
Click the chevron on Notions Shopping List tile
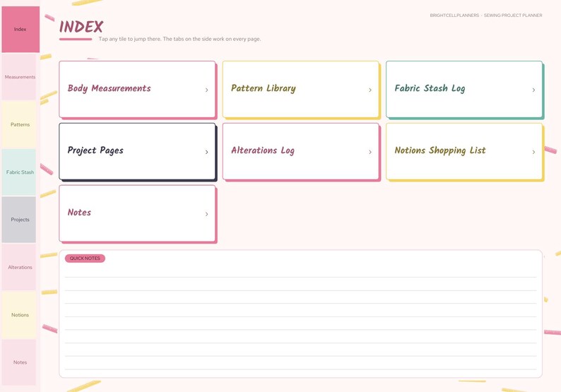(x=533, y=152)
